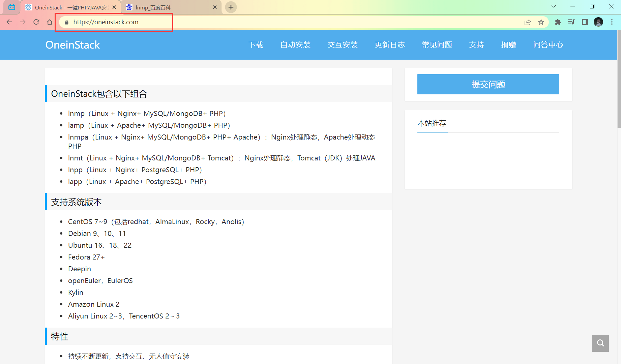Click the browser forward arrow

[x=23, y=22]
